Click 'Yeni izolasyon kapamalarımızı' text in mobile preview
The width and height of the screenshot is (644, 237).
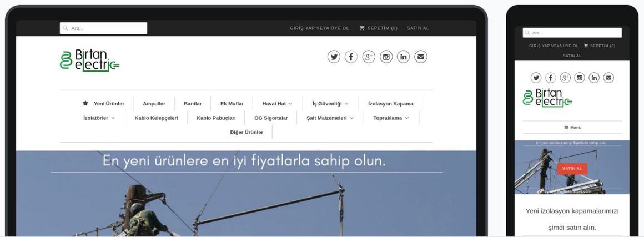click(x=572, y=211)
